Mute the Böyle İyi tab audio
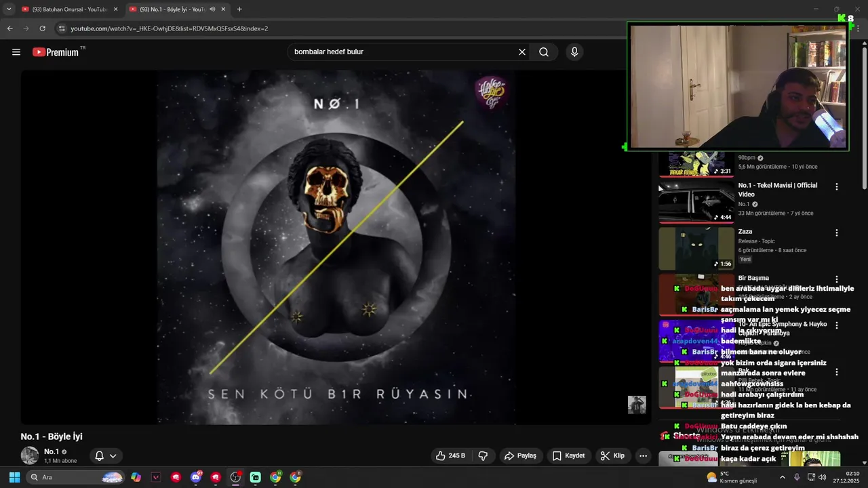This screenshot has width=868, height=488. click(212, 9)
